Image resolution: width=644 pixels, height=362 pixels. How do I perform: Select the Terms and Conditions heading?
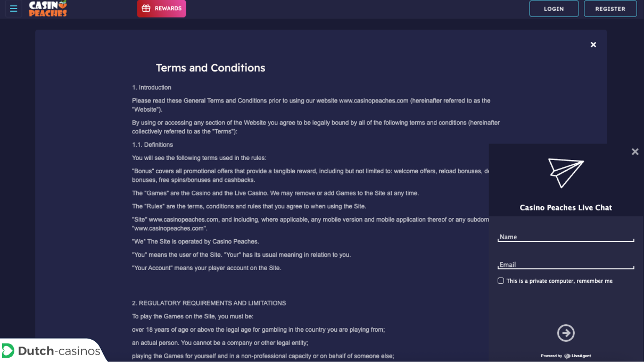[x=210, y=68]
